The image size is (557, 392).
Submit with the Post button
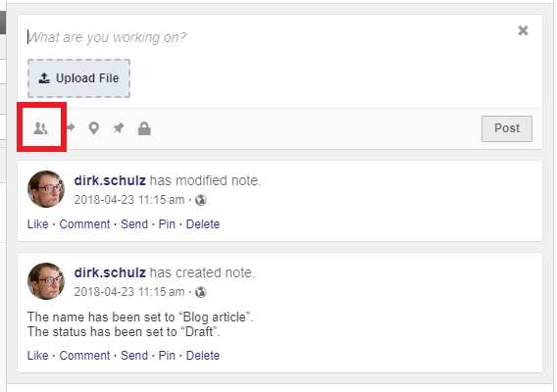point(507,128)
